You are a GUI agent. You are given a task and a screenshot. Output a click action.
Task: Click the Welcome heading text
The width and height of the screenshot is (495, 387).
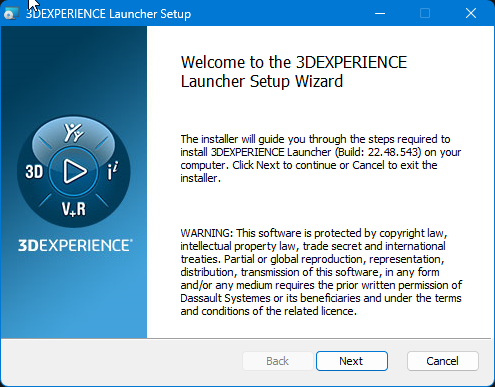pyautogui.click(x=294, y=72)
